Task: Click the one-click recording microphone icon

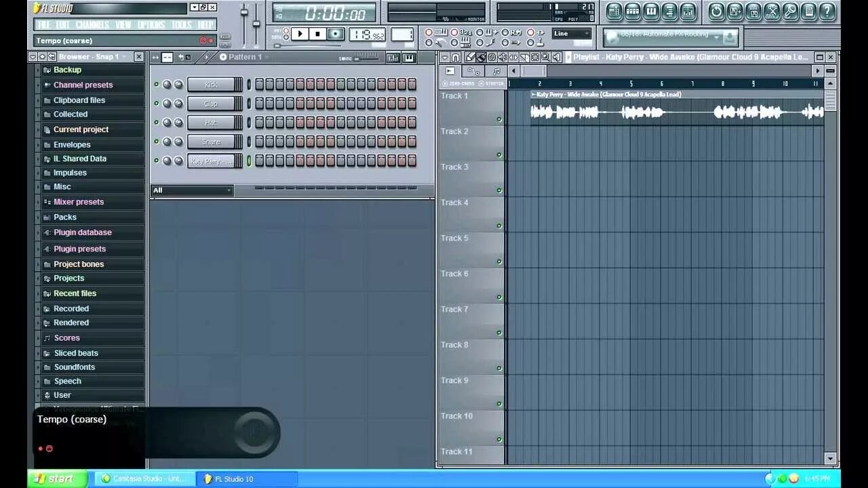Action: point(790,11)
